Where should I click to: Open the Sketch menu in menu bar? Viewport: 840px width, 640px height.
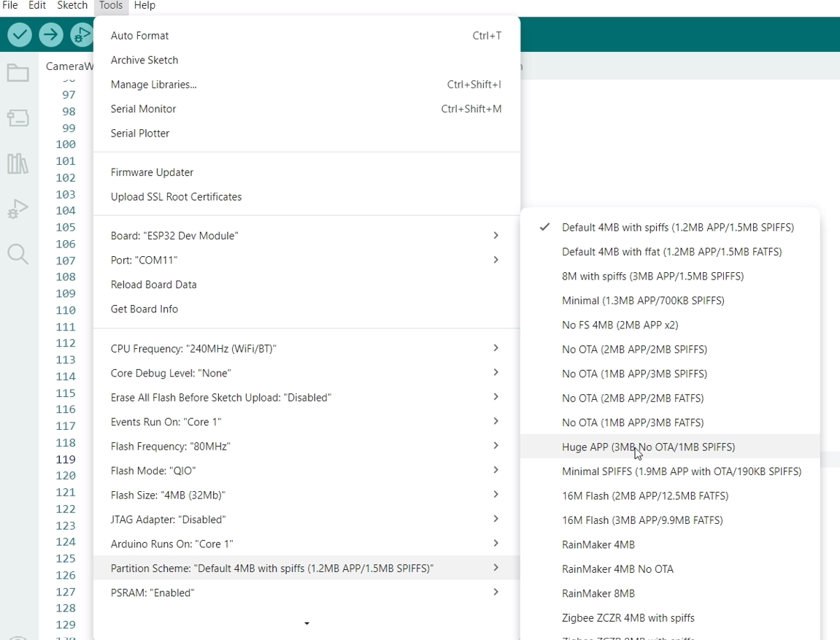click(x=72, y=6)
